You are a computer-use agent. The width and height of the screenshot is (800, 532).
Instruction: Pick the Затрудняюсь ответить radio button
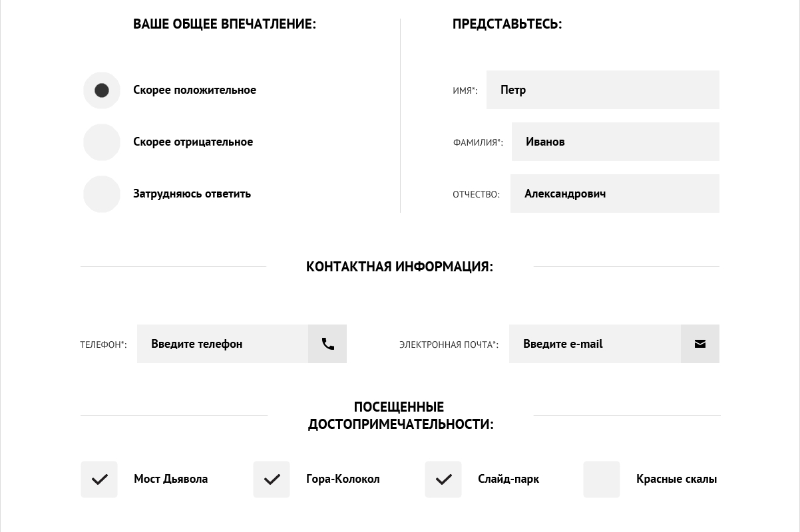pos(102,194)
